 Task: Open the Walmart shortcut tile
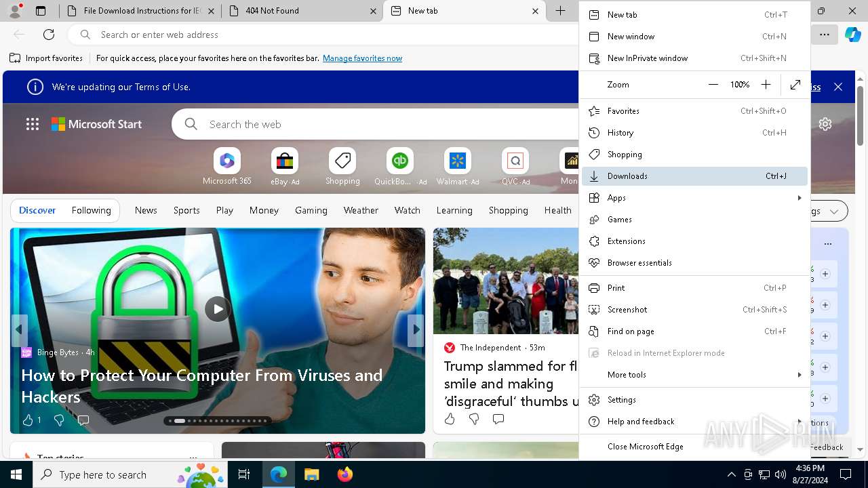click(458, 167)
